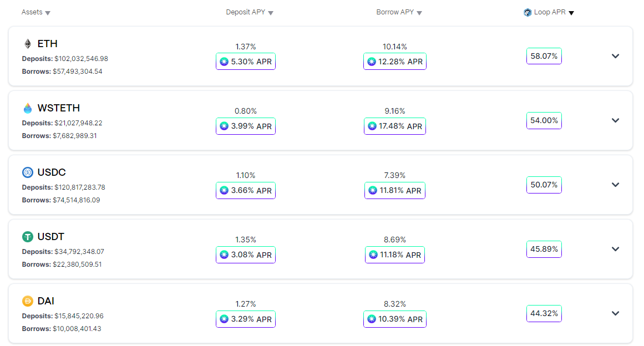644x346 pixels.
Task: Expand the ETH row details
Action: 615,56
